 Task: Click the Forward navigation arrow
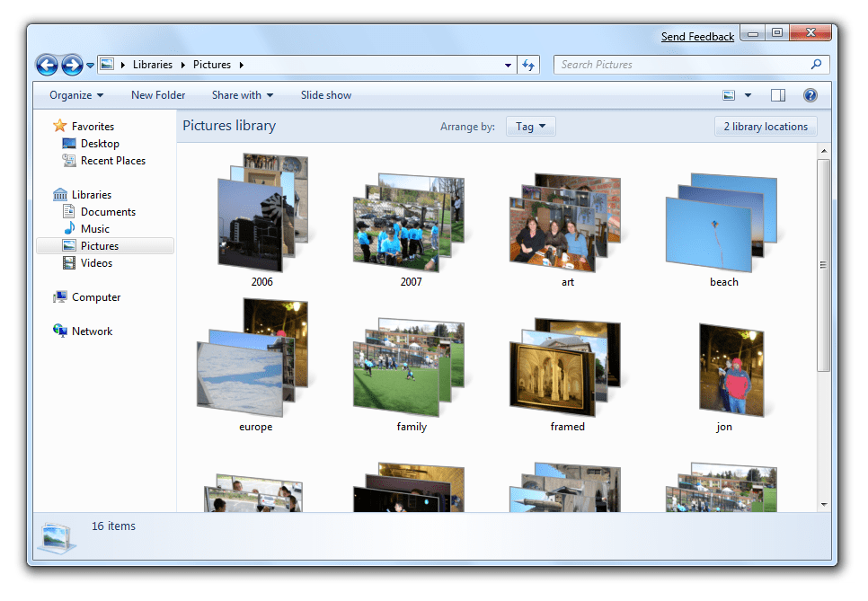71,65
